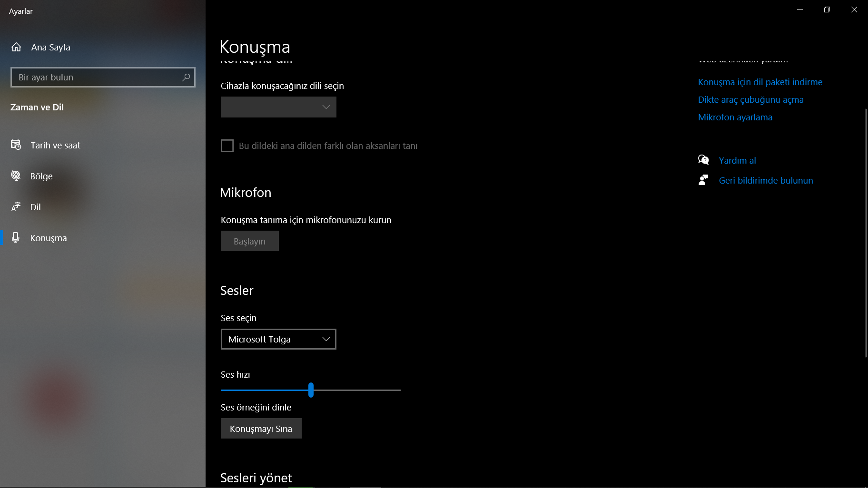Click the Sesleri yönet heading
The width and height of the screenshot is (868, 488).
pyautogui.click(x=256, y=478)
